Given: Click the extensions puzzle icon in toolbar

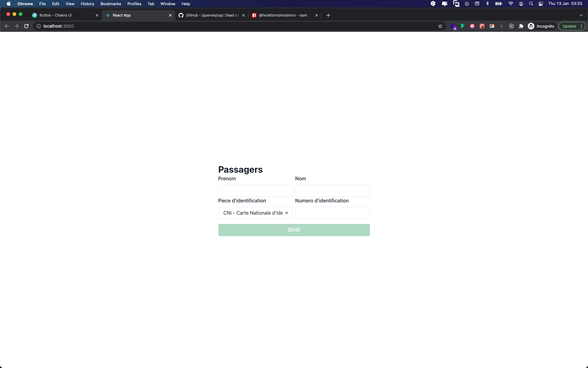Looking at the screenshot, I should click(521, 26).
